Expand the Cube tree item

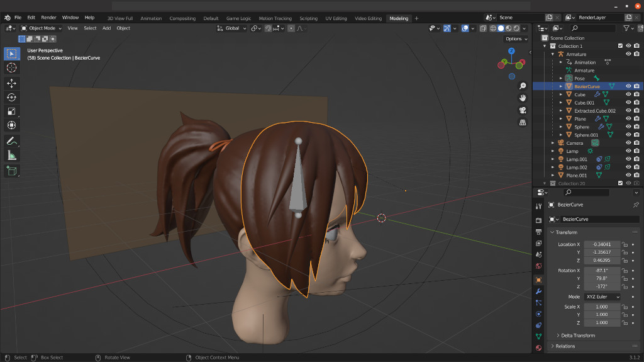pyautogui.click(x=561, y=94)
